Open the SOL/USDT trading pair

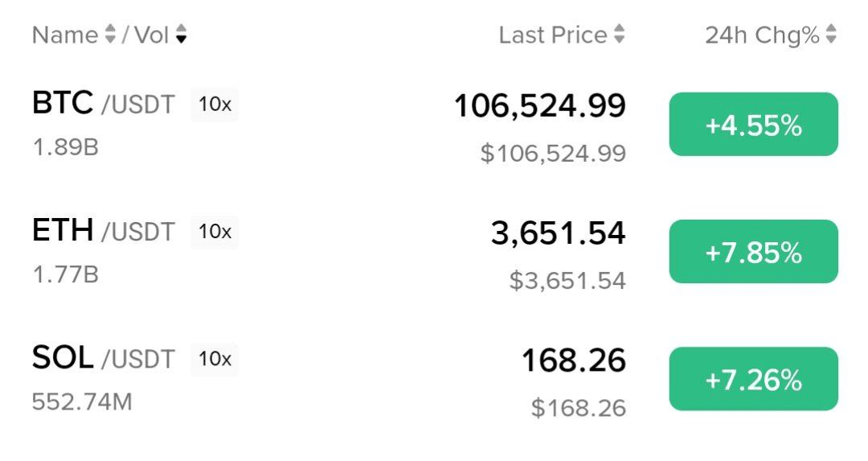[103, 359]
